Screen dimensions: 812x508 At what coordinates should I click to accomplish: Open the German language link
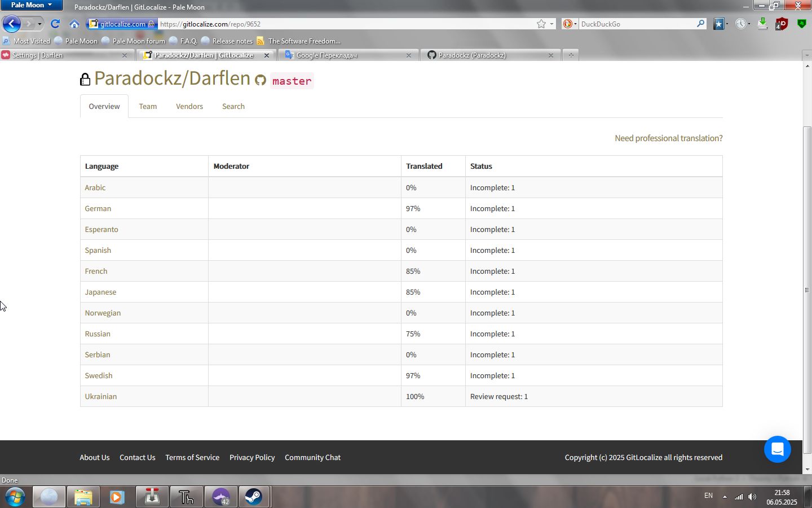(x=98, y=208)
